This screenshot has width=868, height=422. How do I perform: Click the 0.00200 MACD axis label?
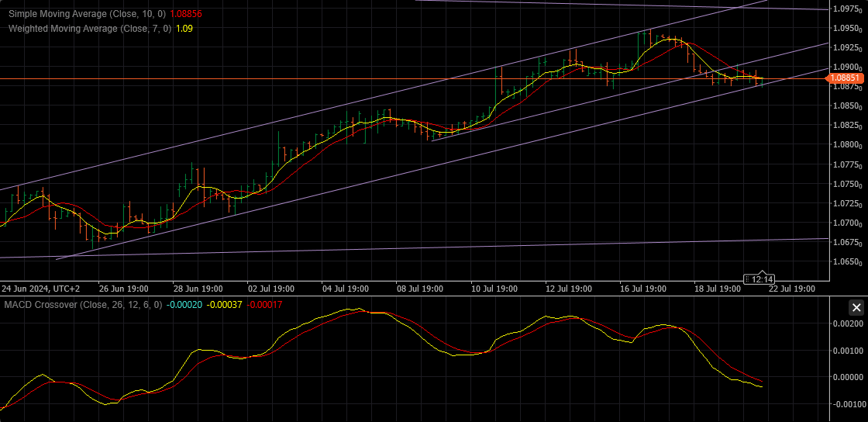[849, 323]
